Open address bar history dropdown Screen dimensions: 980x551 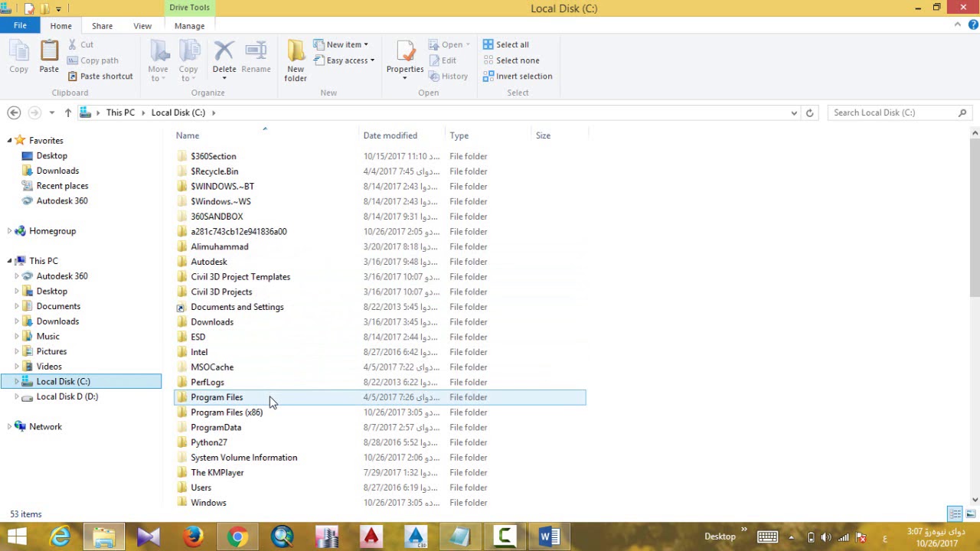point(794,112)
